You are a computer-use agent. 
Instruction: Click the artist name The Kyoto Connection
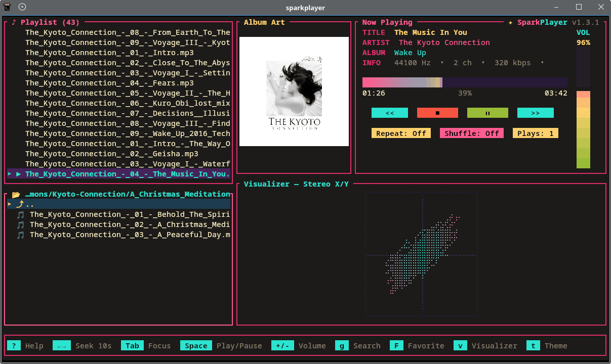click(x=444, y=42)
